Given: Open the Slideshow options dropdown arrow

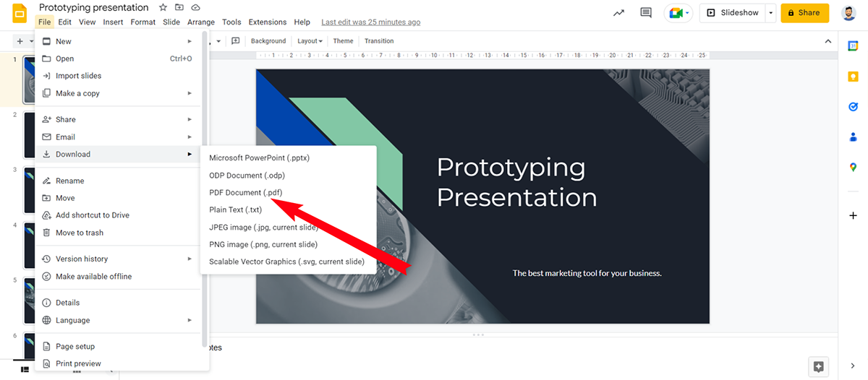Looking at the screenshot, I should coord(772,13).
